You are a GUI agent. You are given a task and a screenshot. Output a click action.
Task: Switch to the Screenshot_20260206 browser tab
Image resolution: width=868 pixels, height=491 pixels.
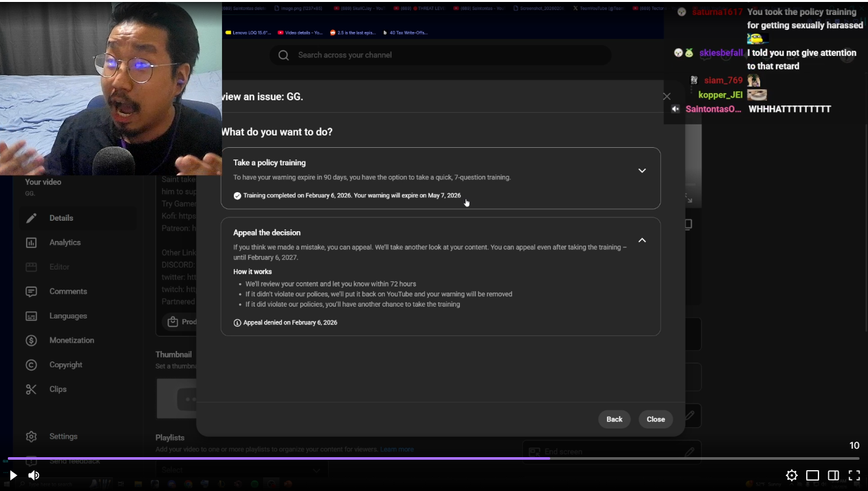click(x=539, y=8)
